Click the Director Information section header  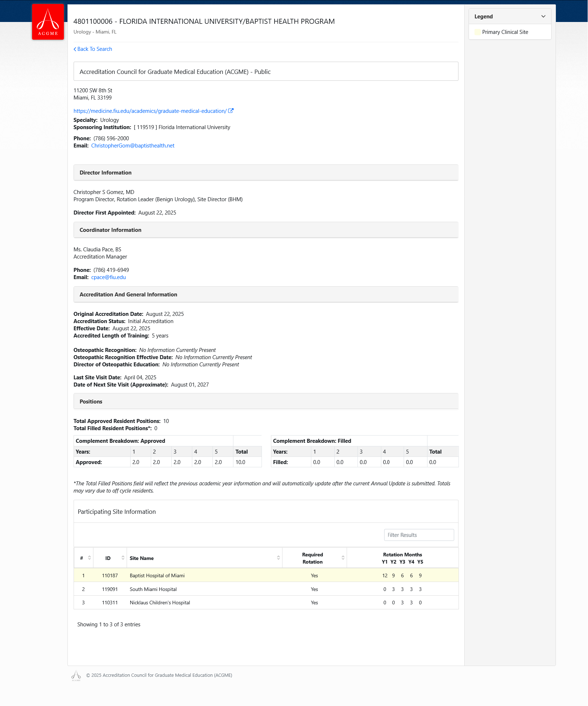(x=266, y=173)
